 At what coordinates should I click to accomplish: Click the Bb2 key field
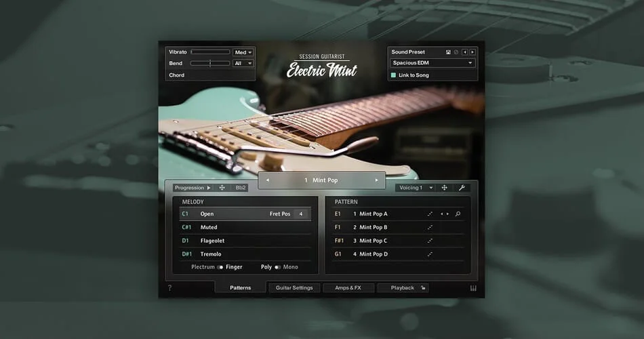tap(241, 188)
